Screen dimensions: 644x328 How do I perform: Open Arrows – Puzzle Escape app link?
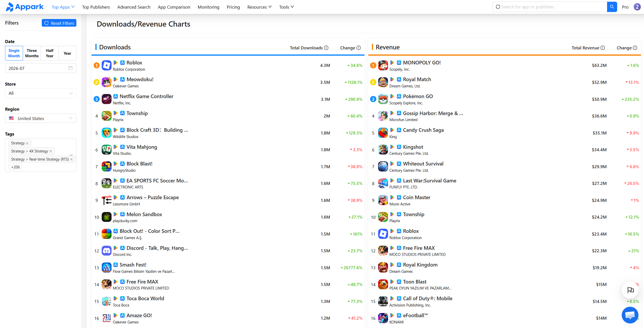(x=153, y=197)
